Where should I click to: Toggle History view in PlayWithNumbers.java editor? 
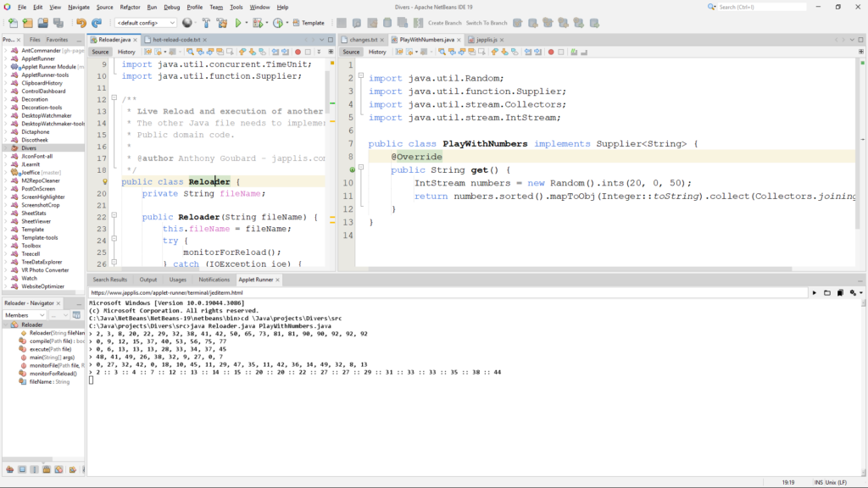click(x=377, y=52)
